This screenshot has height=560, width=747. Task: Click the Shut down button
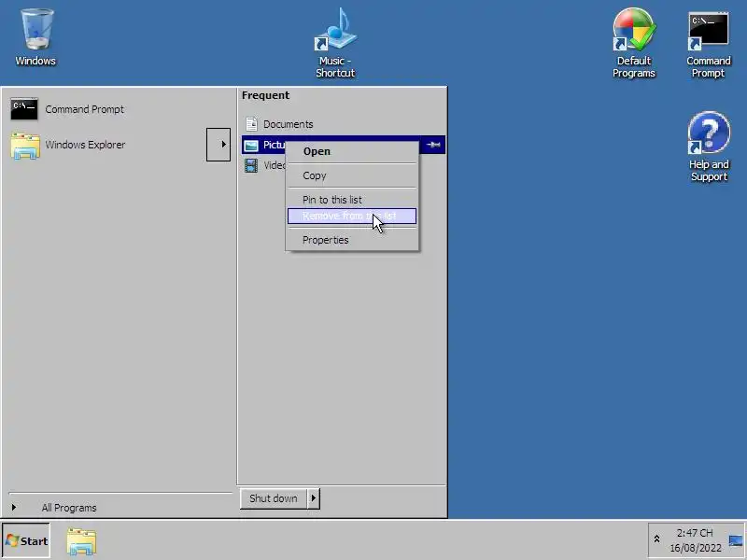pyautogui.click(x=274, y=498)
